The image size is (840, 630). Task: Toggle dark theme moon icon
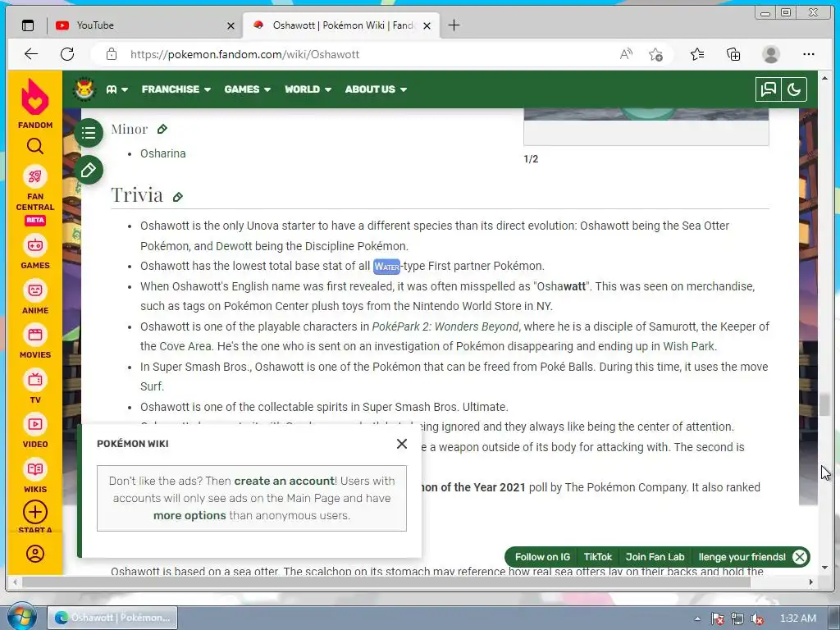[x=794, y=89]
